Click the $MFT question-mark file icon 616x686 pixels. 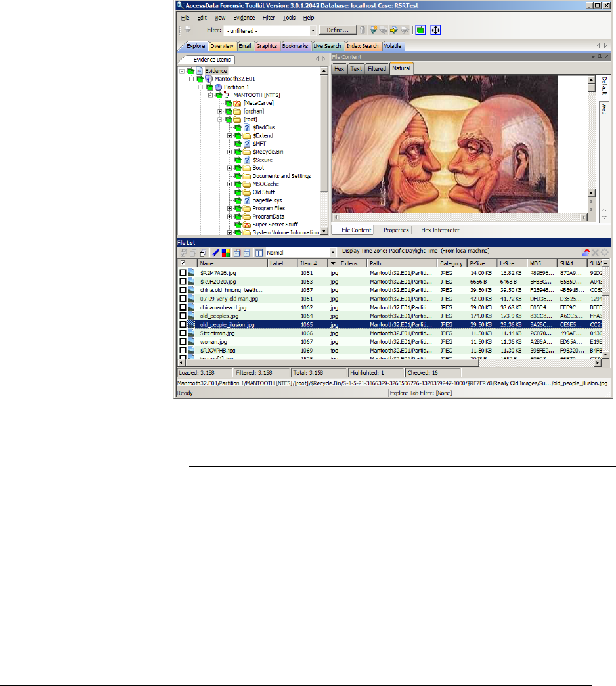click(x=247, y=144)
